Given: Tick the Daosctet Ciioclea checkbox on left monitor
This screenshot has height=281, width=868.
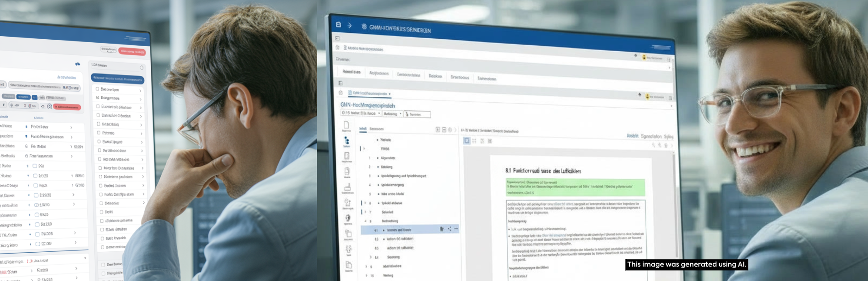Looking at the screenshot, I should click(x=98, y=115).
